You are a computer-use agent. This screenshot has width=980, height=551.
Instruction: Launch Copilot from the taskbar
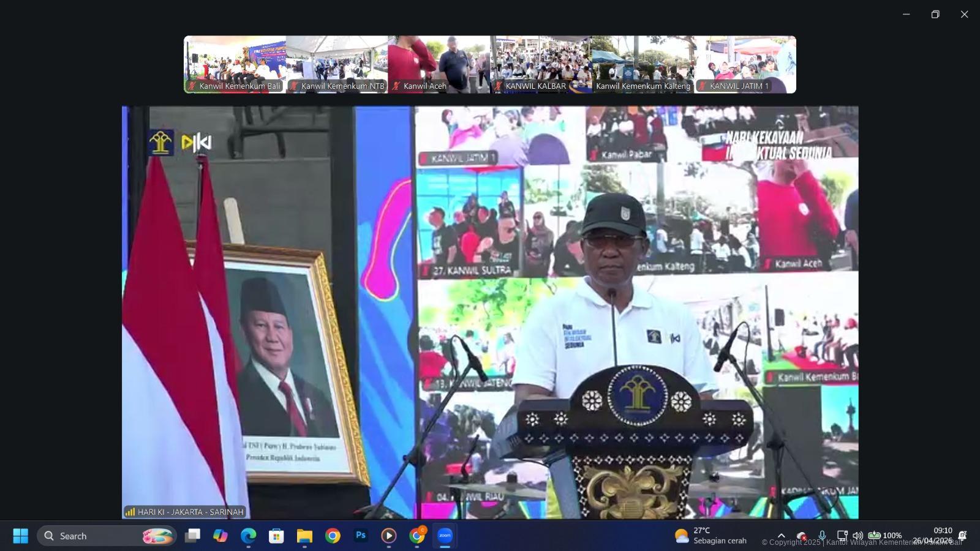click(x=221, y=536)
